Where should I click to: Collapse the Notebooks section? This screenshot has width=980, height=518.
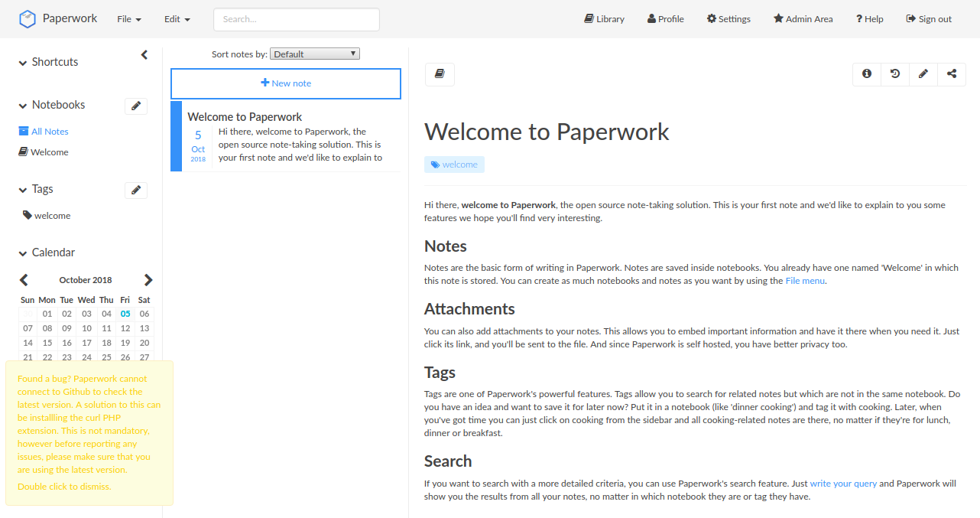[51, 105]
